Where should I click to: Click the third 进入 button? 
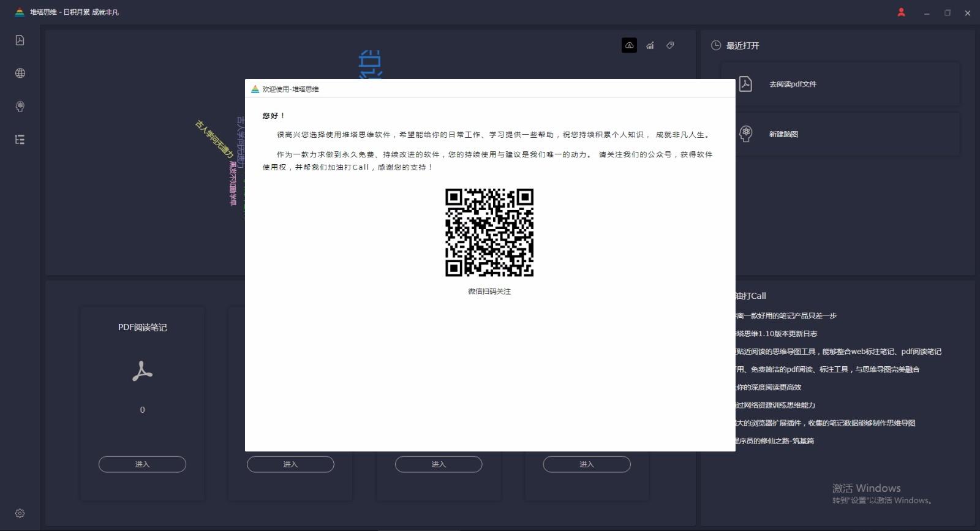439,464
